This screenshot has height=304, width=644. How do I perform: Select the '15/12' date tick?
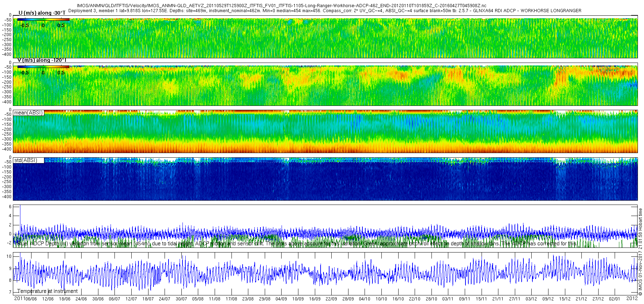[565, 299]
